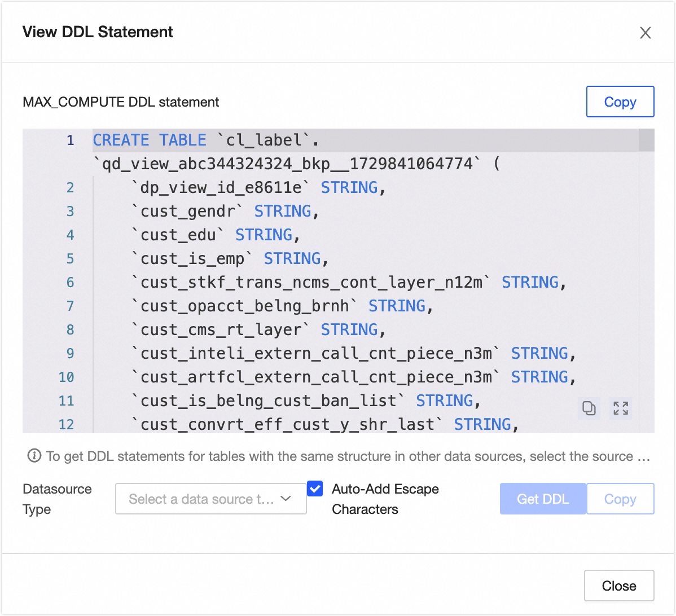Click the code editor scrollbar thumb
The width and height of the screenshot is (676, 616).
pos(646,140)
